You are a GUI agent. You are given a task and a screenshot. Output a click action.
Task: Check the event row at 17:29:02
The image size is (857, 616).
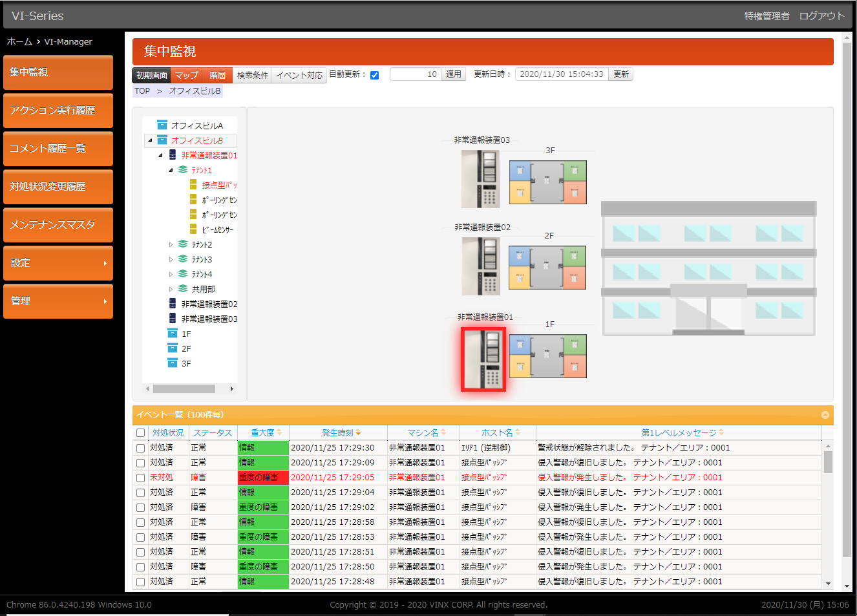[x=140, y=507]
